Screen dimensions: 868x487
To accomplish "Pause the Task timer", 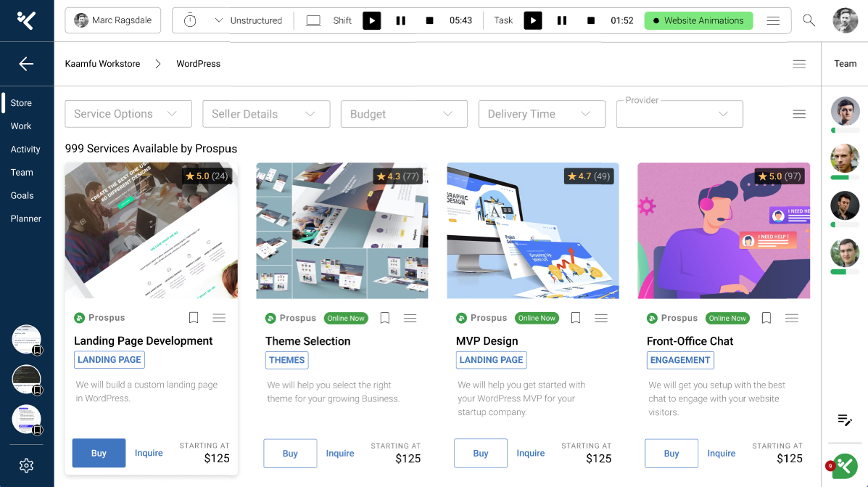I will pyautogui.click(x=562, y=20).
